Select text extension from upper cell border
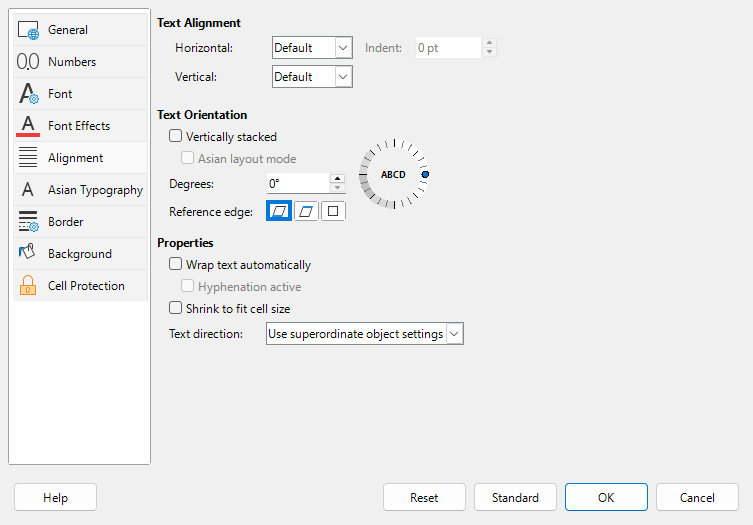 pyautogui.click(x=306, y=211)
